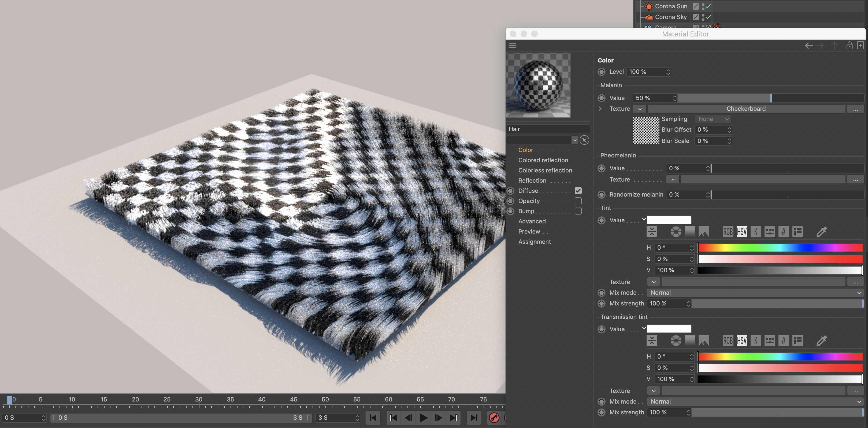Click Pheomelanin Texture browse ellipsis button
Viewport: 868px width, 428px height.
[x=855, y=180]
